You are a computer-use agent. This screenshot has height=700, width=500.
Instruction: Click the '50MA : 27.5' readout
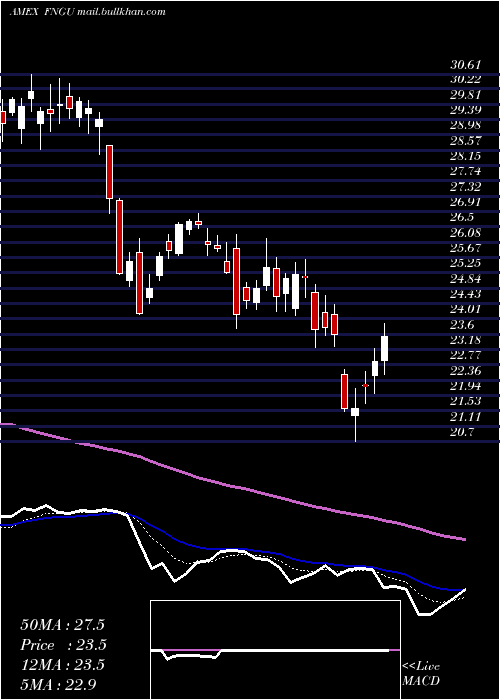(x=62, y=625)
